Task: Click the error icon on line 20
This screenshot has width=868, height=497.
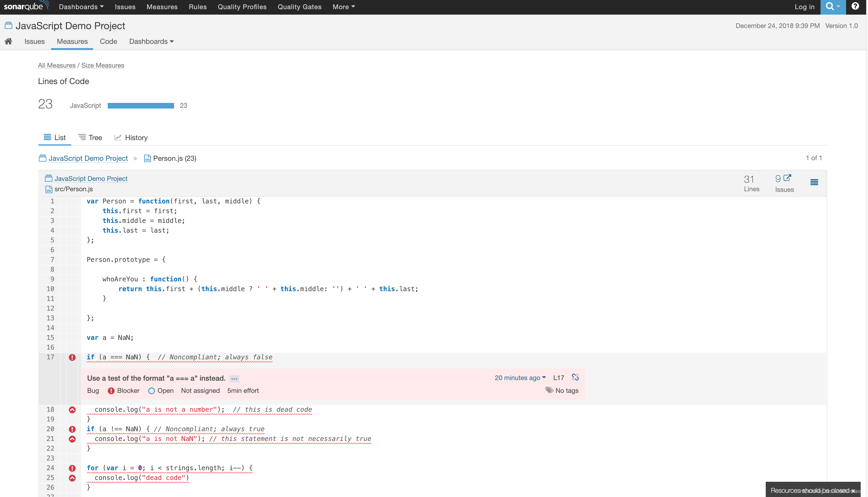Action: click(71, 429)
